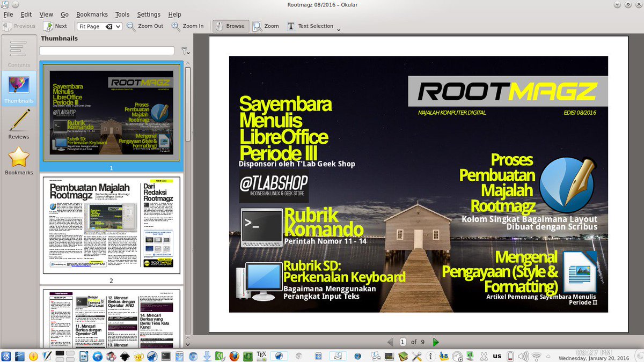Viewport: 644px width, 362px height.
Task: Click the yellow lightning bolt taskbar icon
Action: (33, 356)
